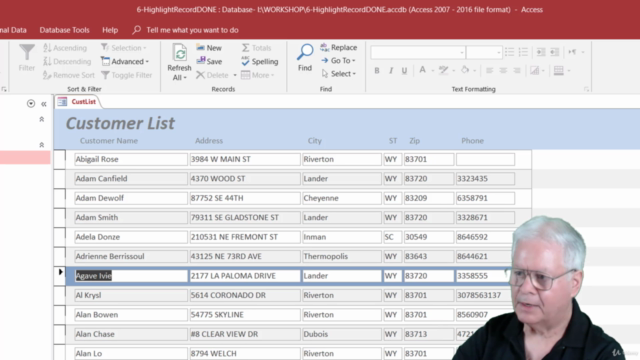
Task: Click the Alan Bowen name field
Action: click(131, 315)
